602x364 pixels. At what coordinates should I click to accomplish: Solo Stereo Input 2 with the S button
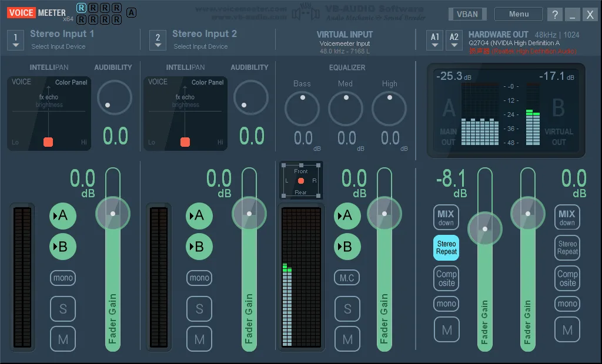pyautogui.click(x=199, y=309)
